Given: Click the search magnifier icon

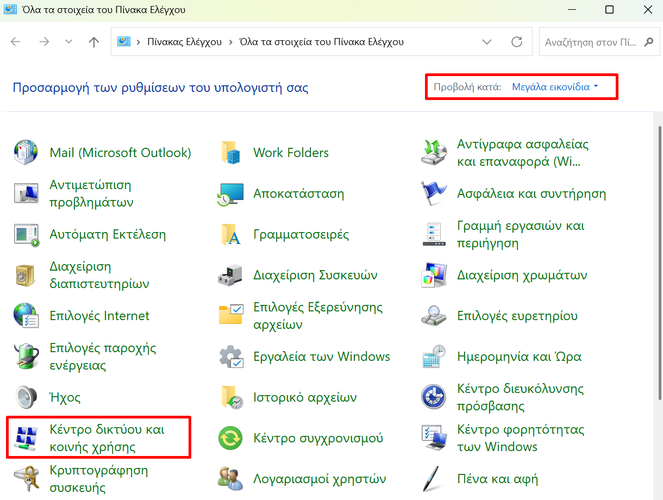Looking at the screenshot, I should coord(649,42).
